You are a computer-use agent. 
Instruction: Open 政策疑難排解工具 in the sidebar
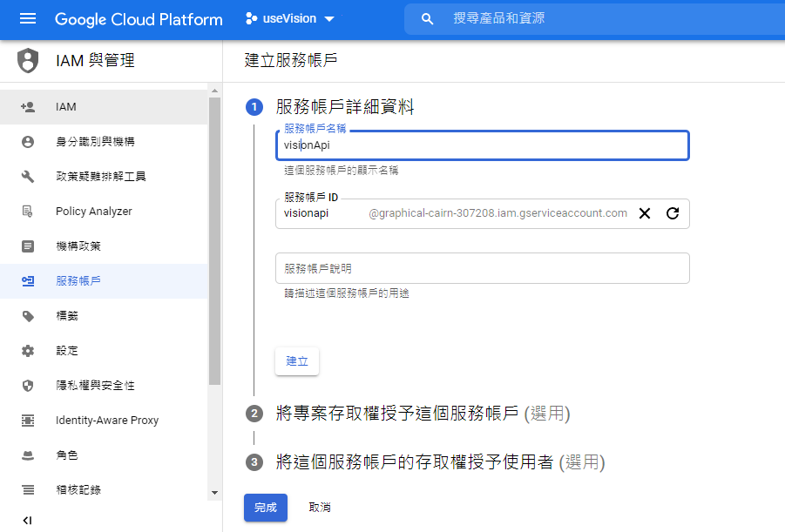104,176
